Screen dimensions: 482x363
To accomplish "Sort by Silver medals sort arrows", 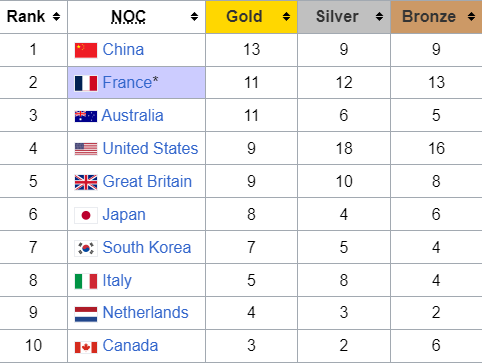I will [x=379, y=16].
